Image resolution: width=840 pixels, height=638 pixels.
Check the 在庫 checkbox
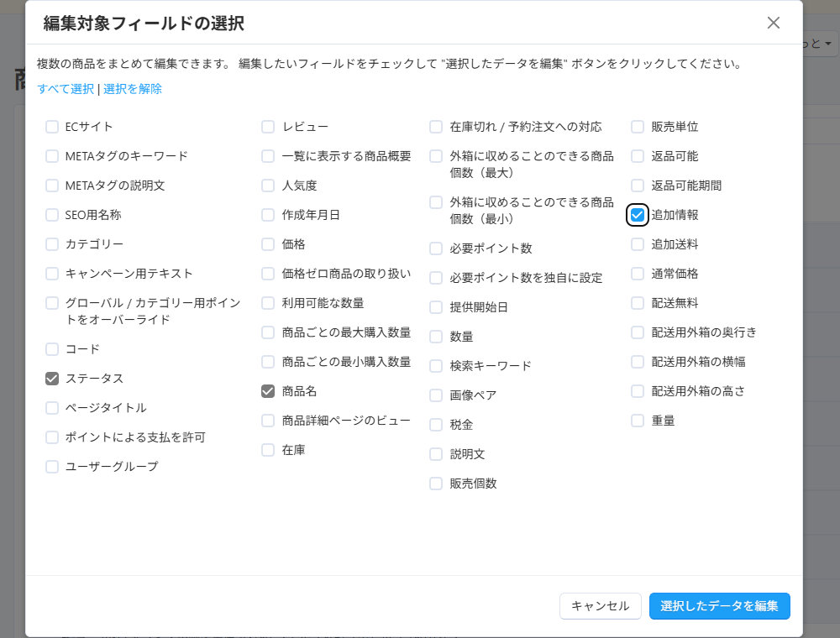[x=267, y=450]
